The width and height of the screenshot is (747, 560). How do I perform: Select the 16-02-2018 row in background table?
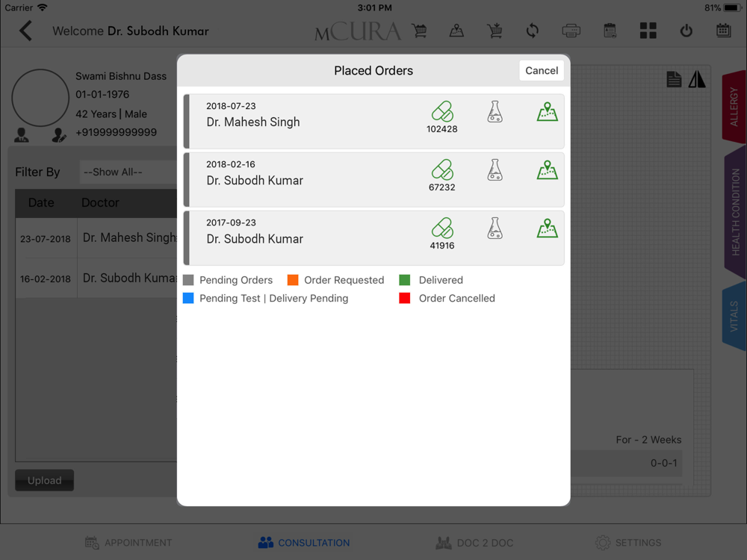tap(96, 279)
